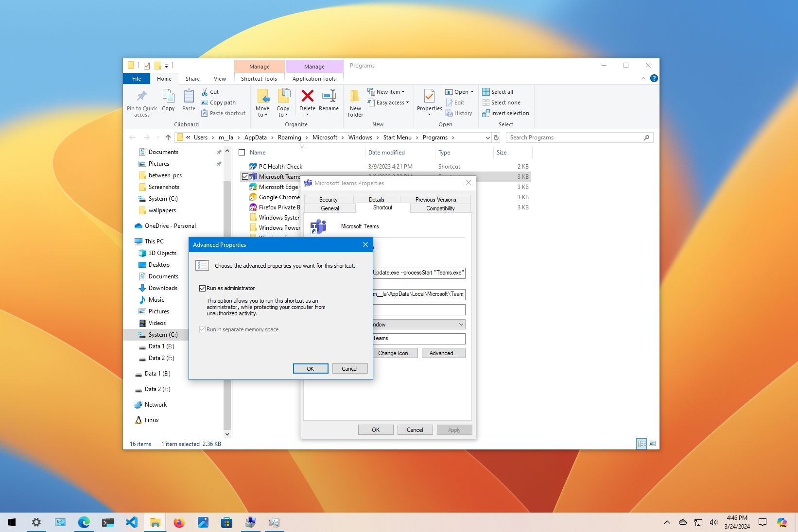Click inside the Search Programs box

(573, 137)
